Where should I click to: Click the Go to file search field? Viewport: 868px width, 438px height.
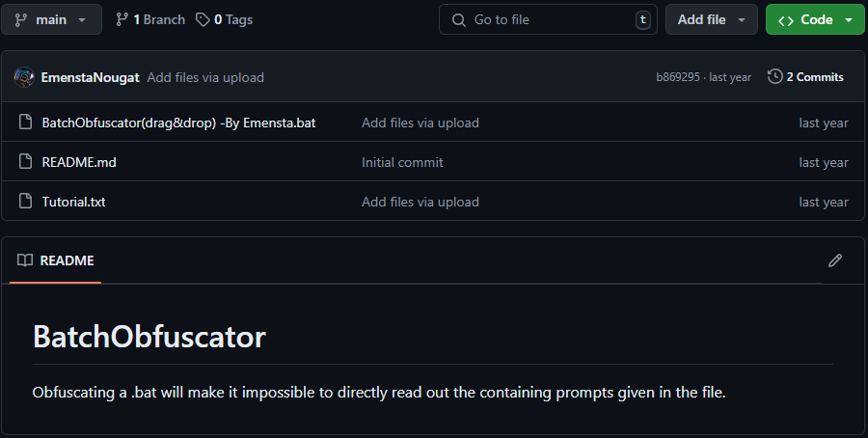pyautogui.click(x=548, y=19)
